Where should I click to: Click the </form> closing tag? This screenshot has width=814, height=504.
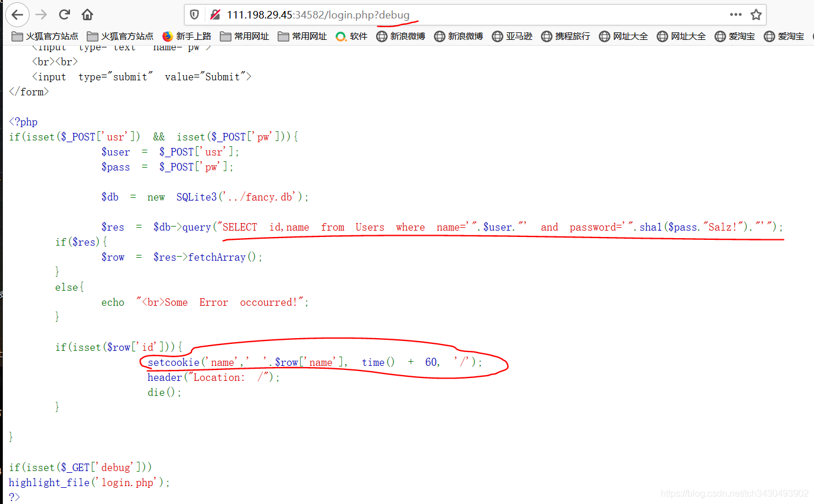[29, 92]
